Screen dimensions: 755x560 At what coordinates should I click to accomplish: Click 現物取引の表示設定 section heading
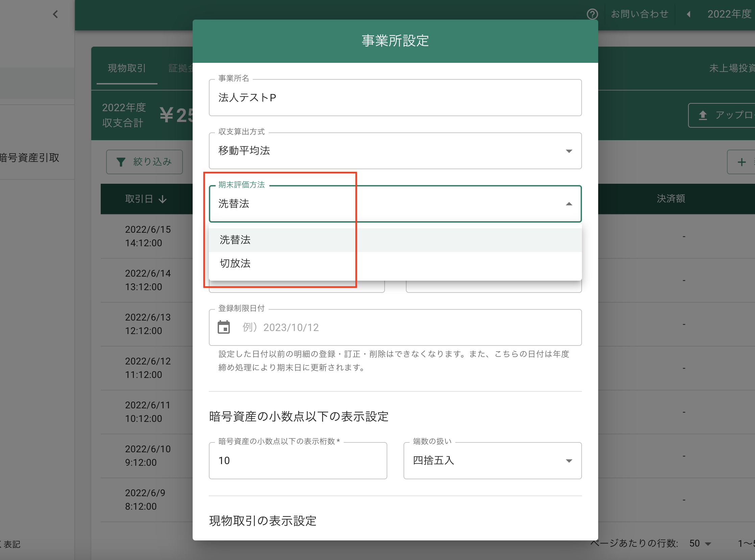tap(263, 521)
